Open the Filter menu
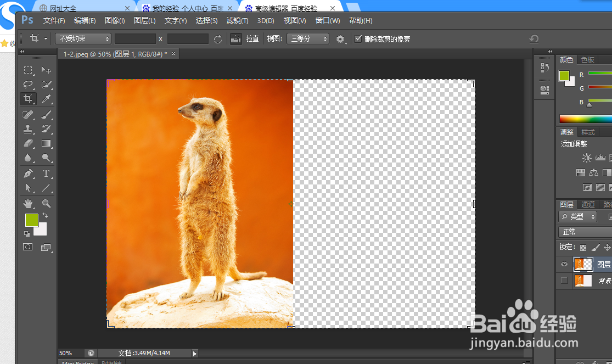Screen dimensions: 612x364 click(237, 20)
